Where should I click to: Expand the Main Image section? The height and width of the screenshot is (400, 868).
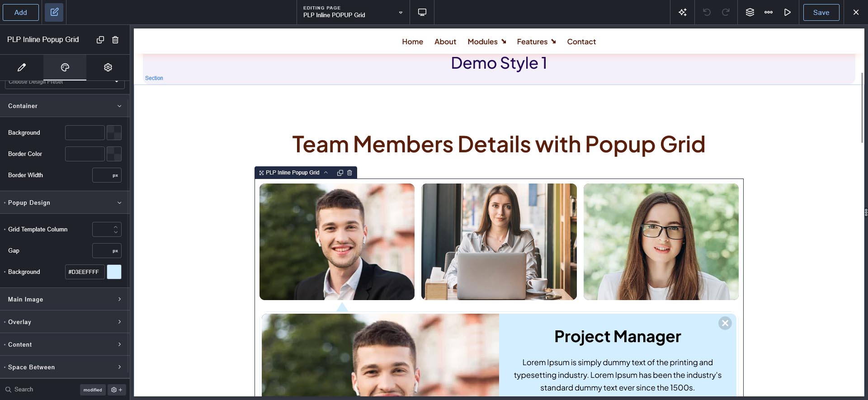(x=65, y=299)
